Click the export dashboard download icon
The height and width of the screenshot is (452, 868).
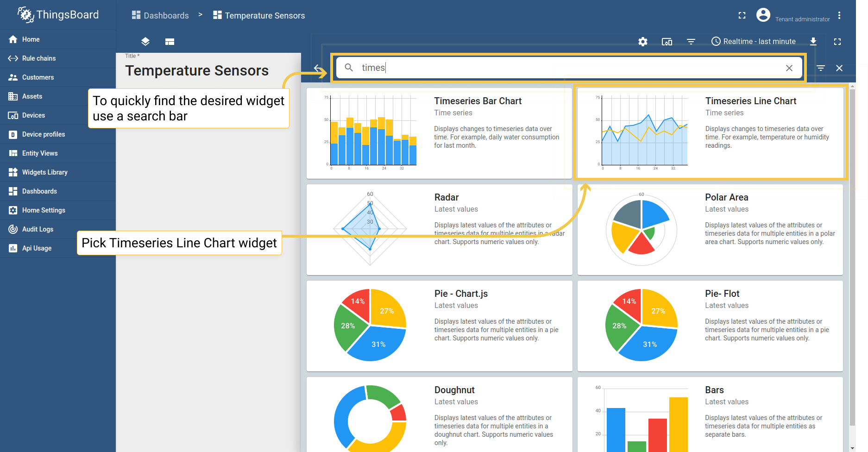tap(813, 42)
